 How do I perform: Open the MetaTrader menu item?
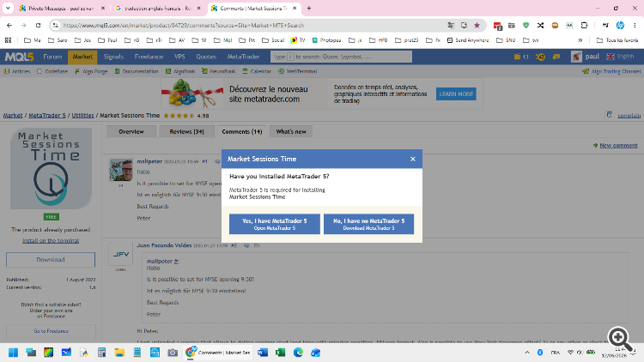[243, 57]
